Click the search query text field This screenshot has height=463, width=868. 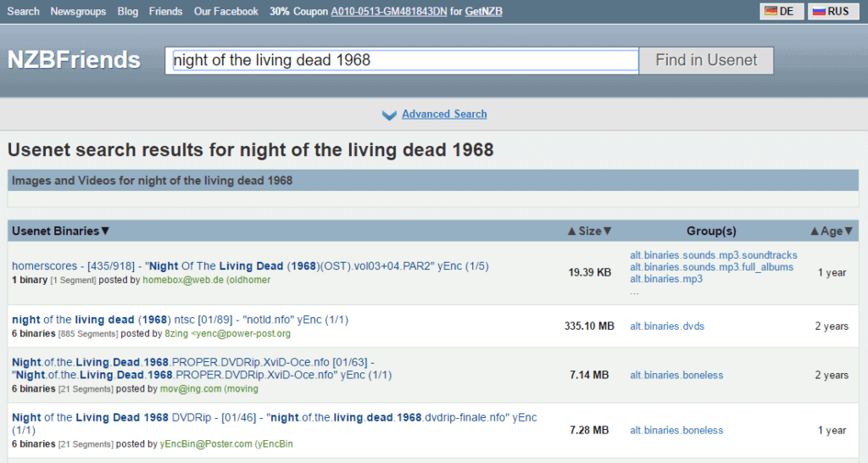pyautogui.click(x=402, y=60)
